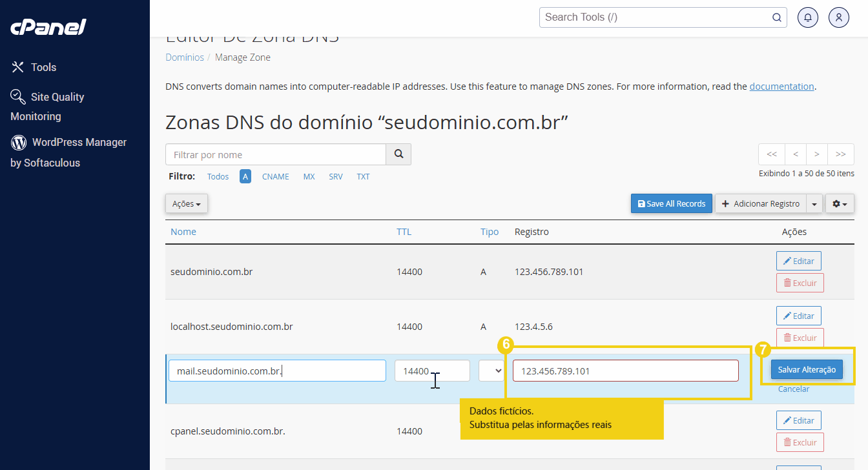Click the Filtrar por nome field
Screen dimensions: 868x470
276,154
